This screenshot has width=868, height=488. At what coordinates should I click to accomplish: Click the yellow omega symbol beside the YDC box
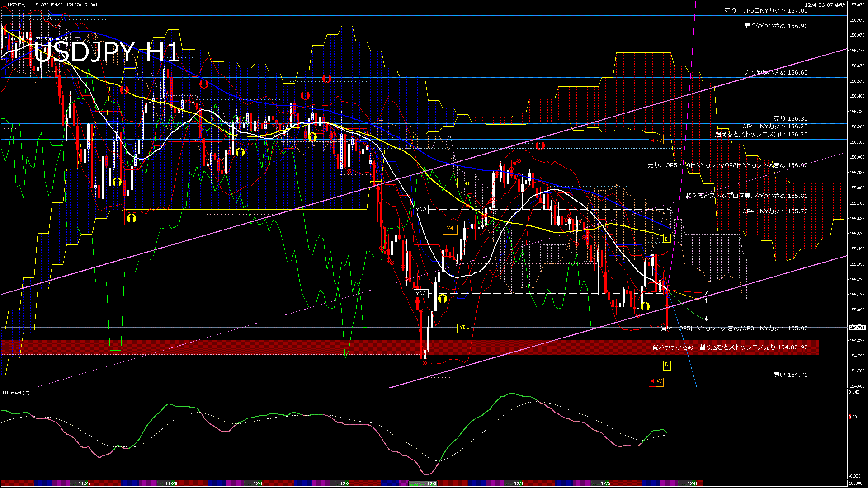click(x=442, y=298)
